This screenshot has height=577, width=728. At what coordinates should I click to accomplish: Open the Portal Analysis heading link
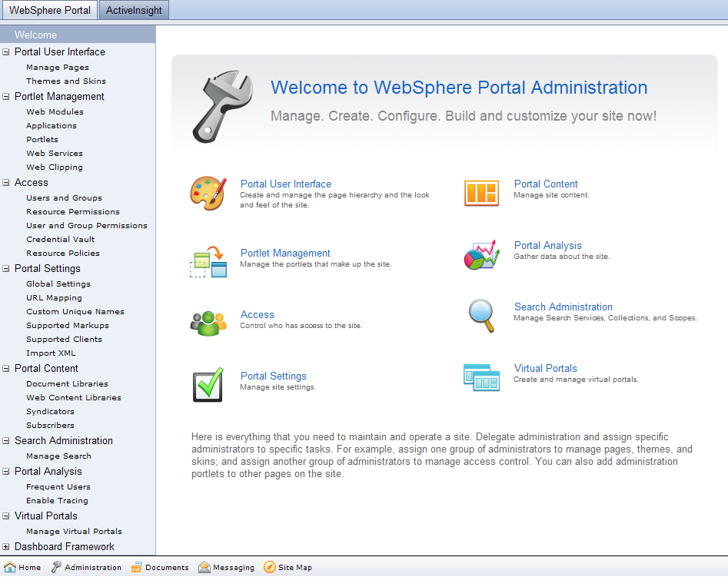point(548,246)
